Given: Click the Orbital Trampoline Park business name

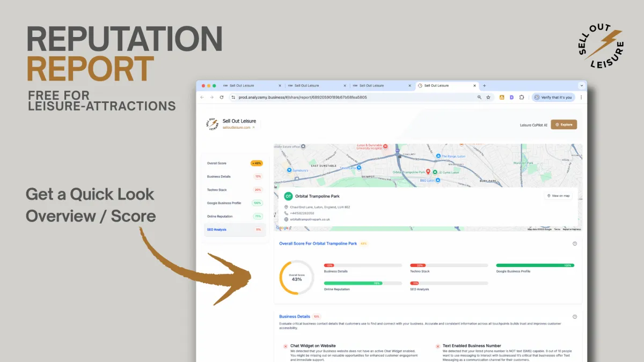Looking at the screenshot, I should [317, 196].
